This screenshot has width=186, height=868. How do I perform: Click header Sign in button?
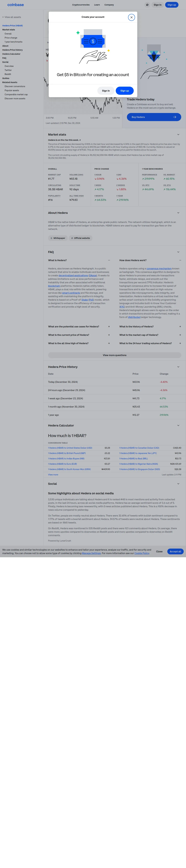[x=158, y=5]
